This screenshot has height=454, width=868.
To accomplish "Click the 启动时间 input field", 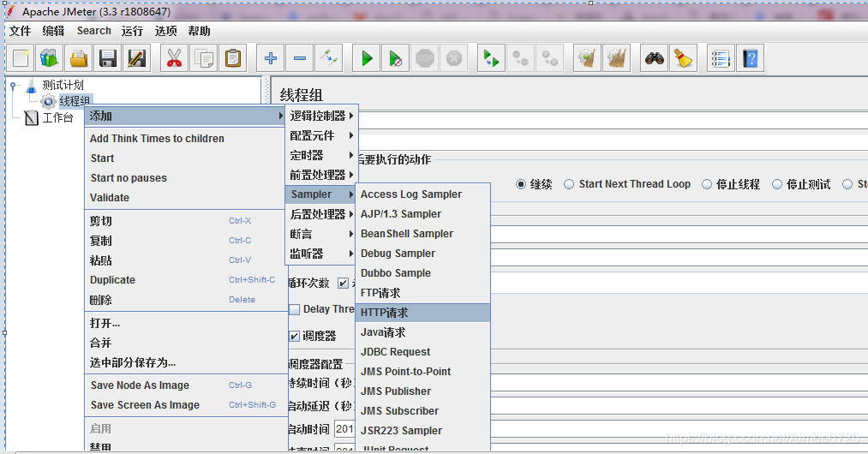I will [602, 429].
